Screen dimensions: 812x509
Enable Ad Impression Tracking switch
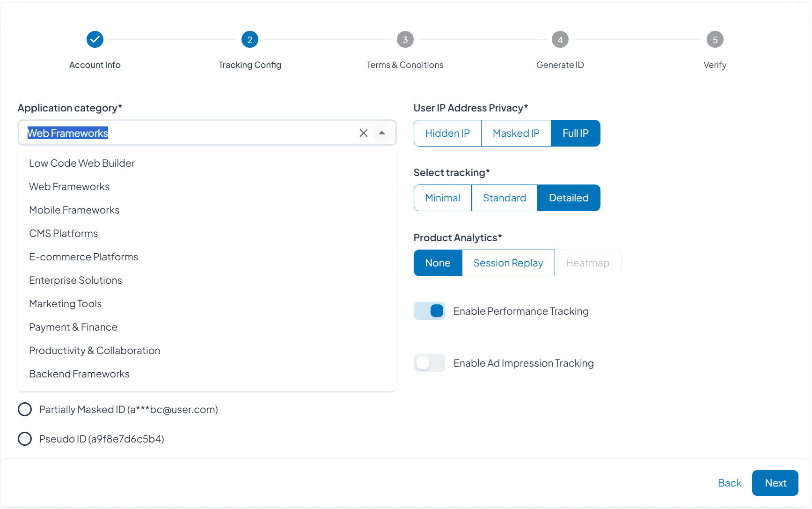click(x=430, y=363)
